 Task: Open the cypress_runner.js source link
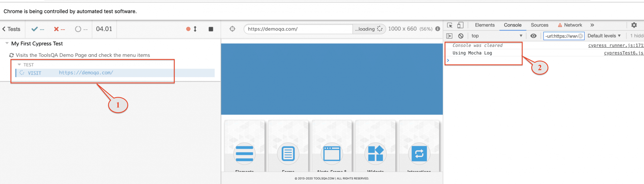coord(616,46)
